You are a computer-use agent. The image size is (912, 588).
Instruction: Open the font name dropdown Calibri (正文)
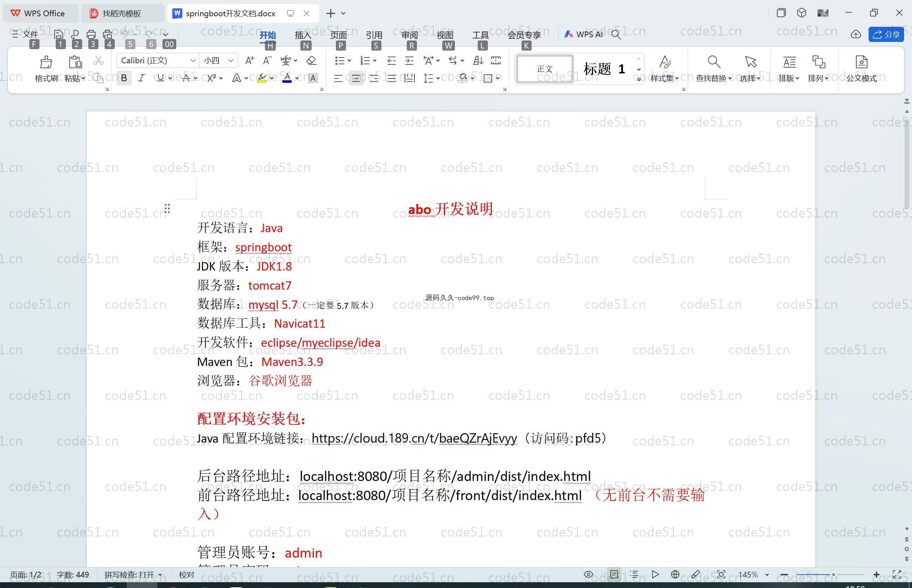[193, 60]
